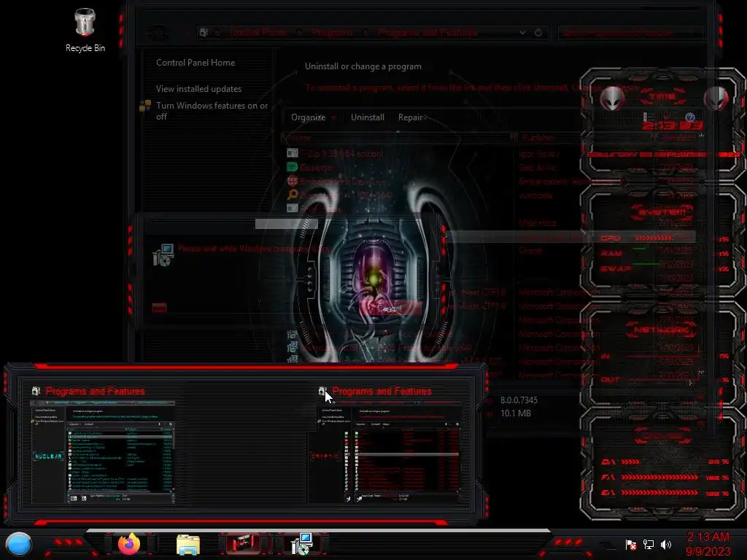Click the blue help icon on gadget
This screenshot has height=560, width=747.
(690, 117)
